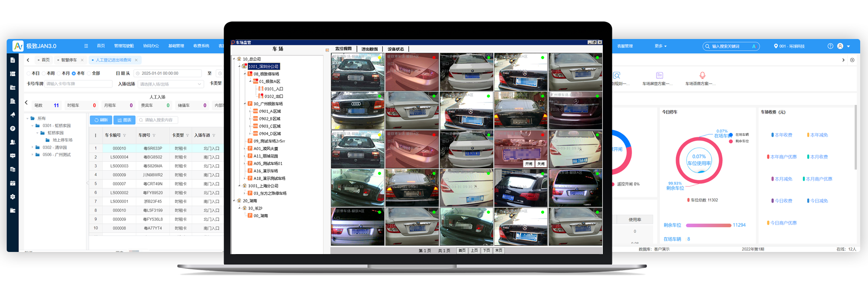This screenshot has height=281, width=868.
Task: Select the 本日 radio button
Action: click(29, 73)
